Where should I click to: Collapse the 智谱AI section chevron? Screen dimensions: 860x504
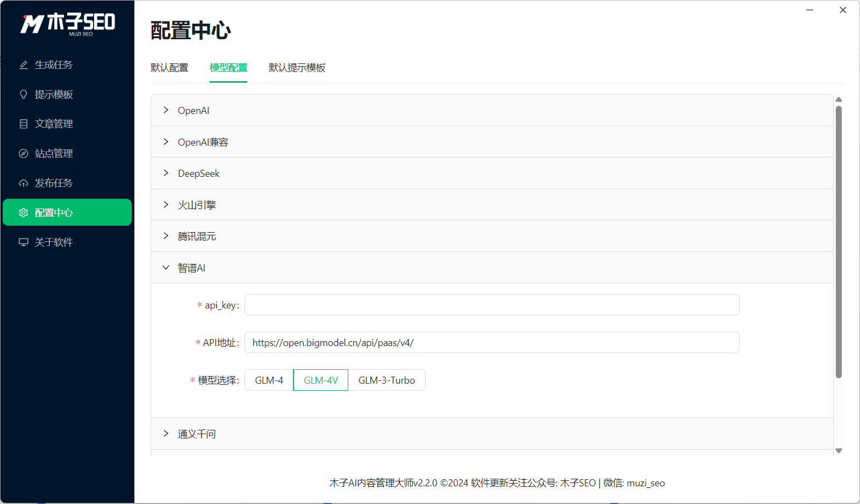[166, 268]
